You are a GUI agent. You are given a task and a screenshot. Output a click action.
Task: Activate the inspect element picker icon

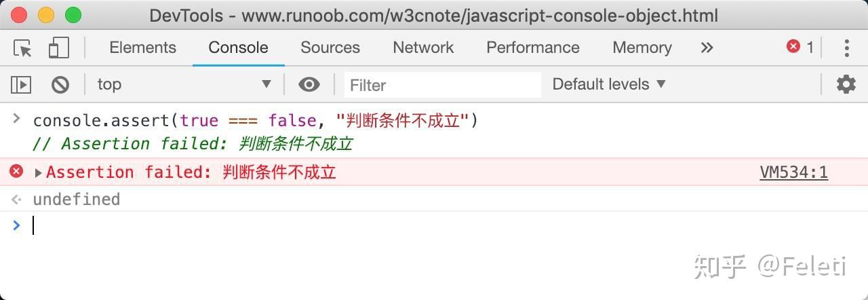click(x=22, y=48)
